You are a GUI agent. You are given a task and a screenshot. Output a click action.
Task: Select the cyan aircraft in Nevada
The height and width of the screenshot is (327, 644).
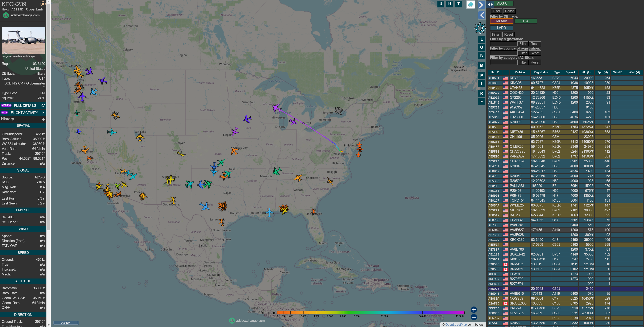[111, 132]
